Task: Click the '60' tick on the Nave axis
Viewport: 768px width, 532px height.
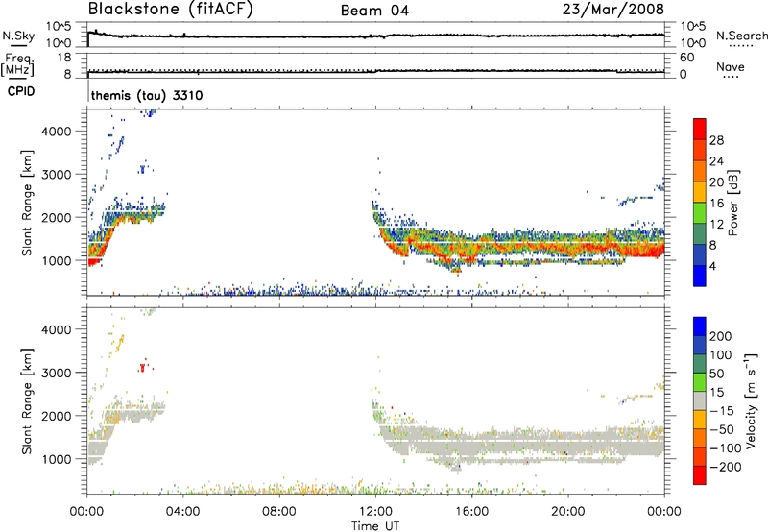Action: 686,58
